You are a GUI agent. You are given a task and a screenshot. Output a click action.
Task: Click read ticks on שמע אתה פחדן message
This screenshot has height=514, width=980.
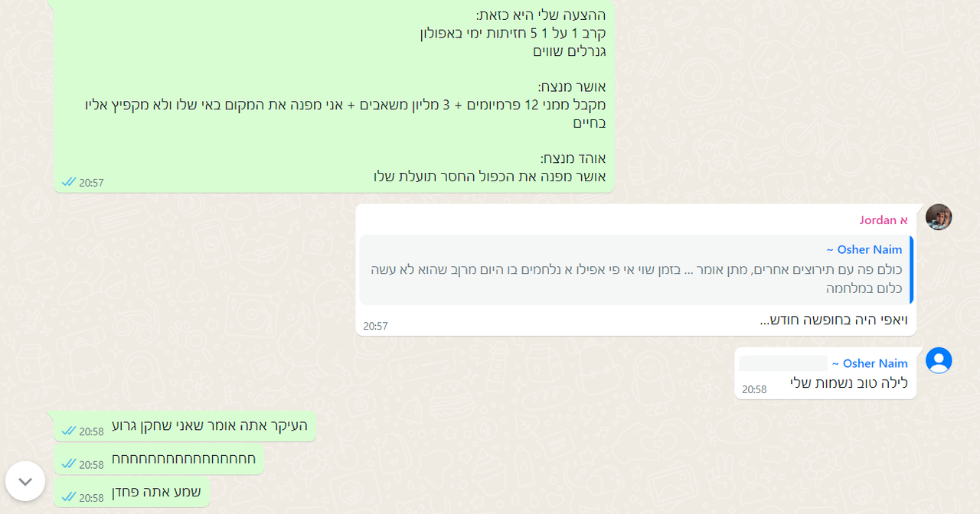tap(69, 497)
